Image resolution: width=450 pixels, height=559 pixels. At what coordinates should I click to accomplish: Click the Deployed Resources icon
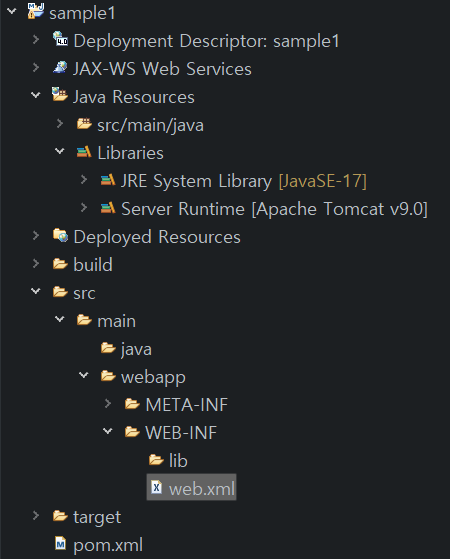pyautogui.click(x=60, y=235)
